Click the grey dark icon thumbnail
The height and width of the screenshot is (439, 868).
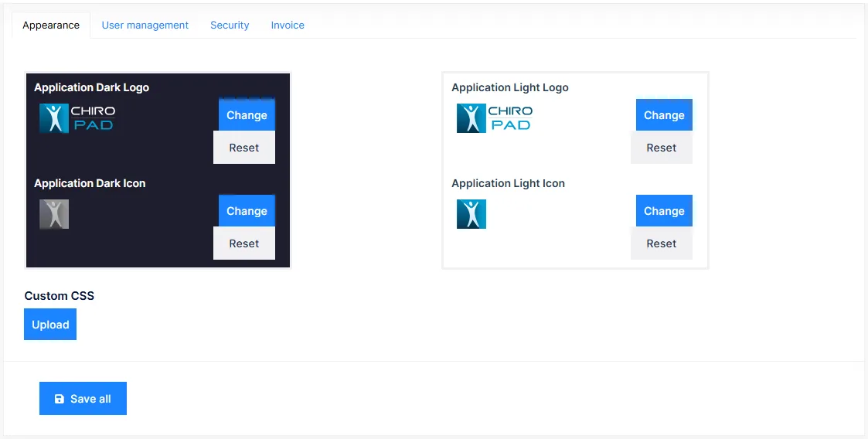(x=54, y=214)
